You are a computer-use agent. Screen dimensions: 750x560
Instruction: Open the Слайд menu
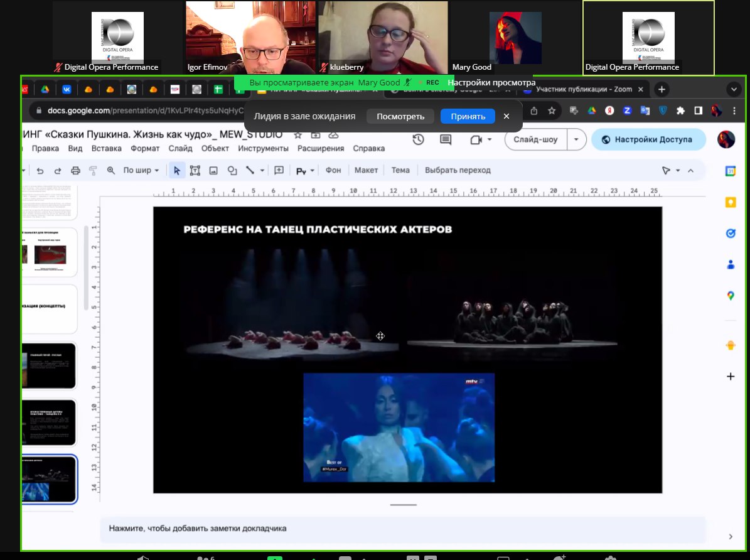coord(180,148)
